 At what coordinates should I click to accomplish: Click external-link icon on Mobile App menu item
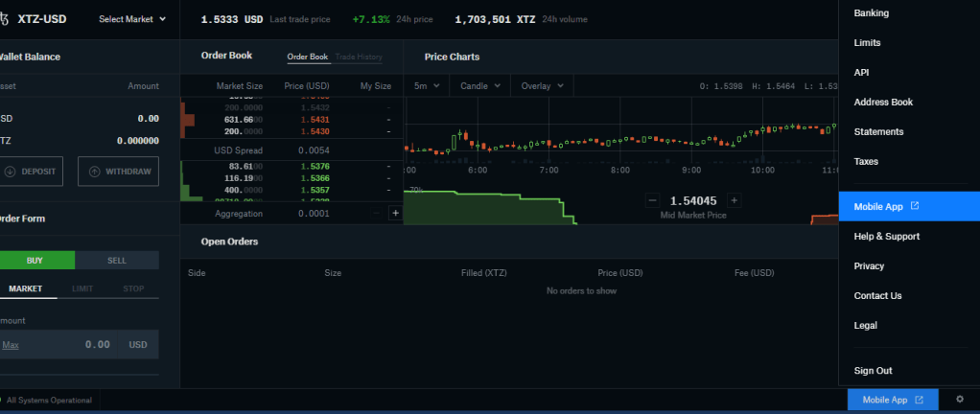tap(914, 206)
